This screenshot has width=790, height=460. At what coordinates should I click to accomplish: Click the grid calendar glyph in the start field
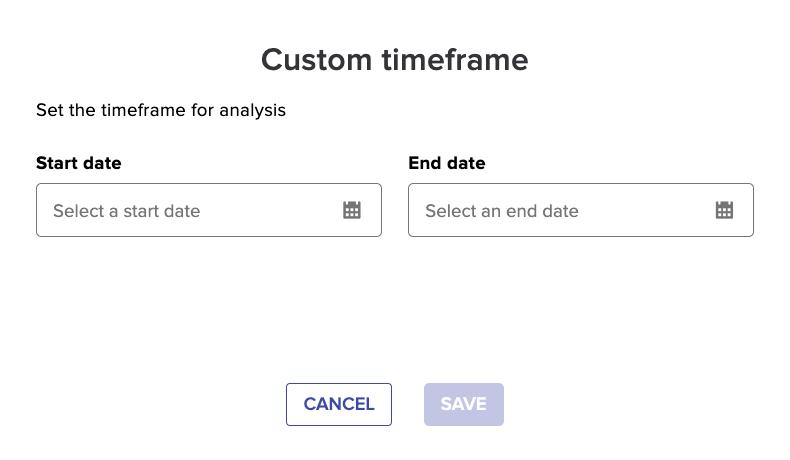(x=352, y=210)
